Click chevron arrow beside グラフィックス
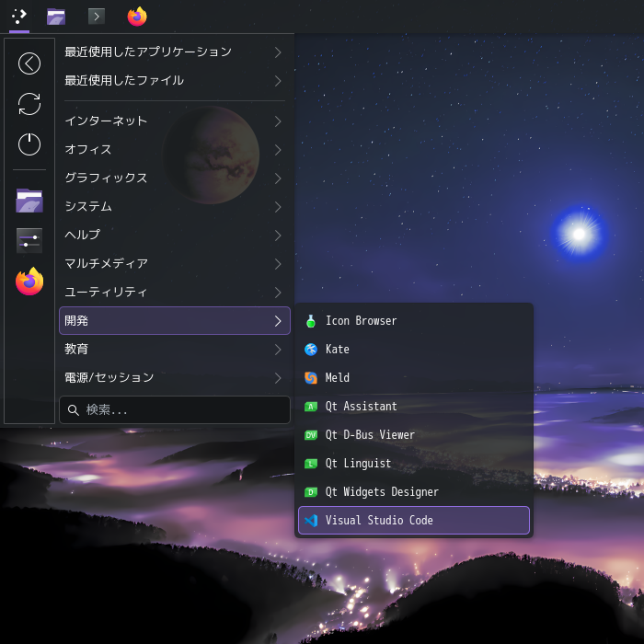This screenshot has width=644, height=644. (x=278, y=178)
